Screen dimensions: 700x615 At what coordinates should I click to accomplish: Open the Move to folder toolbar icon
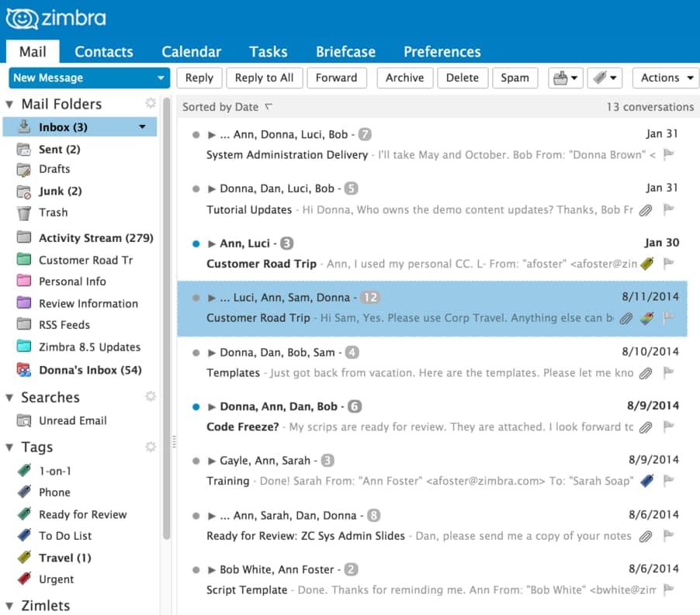pos(565,78)
